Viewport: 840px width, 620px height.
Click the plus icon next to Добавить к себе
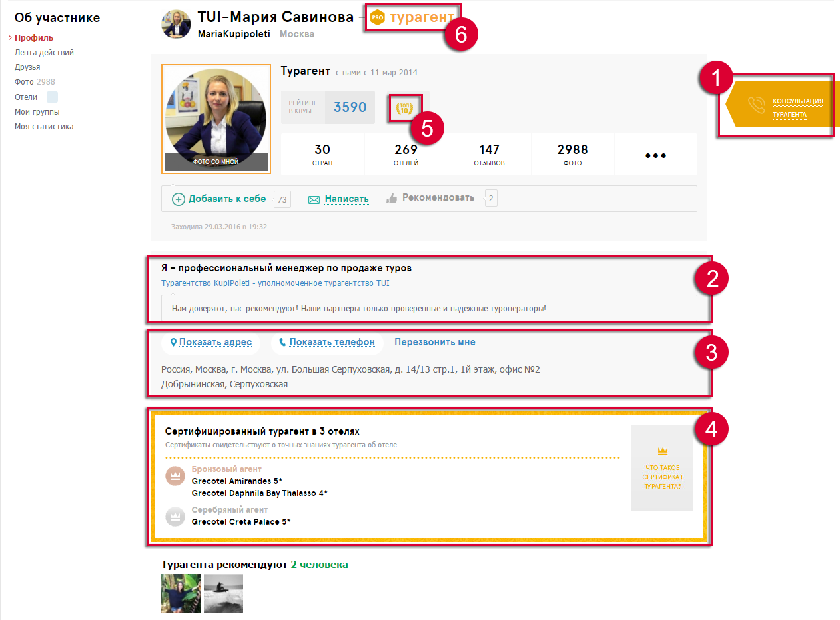(x=179, y=199)
